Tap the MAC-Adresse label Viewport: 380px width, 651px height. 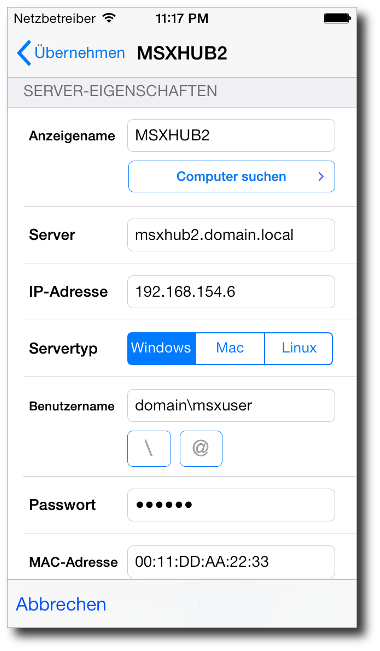pyautogui.click(x=74, y=562)
